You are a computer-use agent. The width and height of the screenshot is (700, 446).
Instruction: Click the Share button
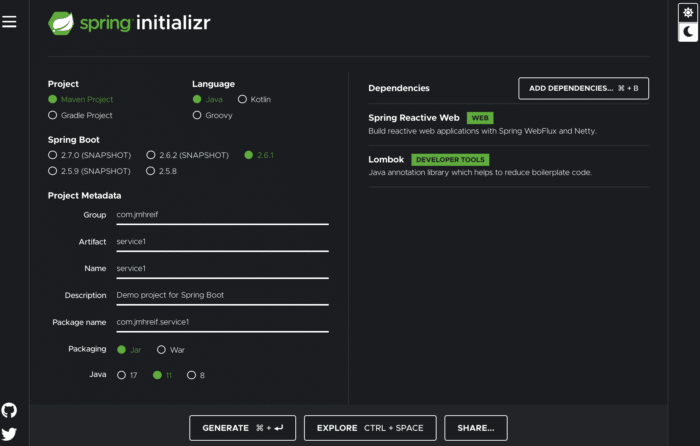point(476,428)
